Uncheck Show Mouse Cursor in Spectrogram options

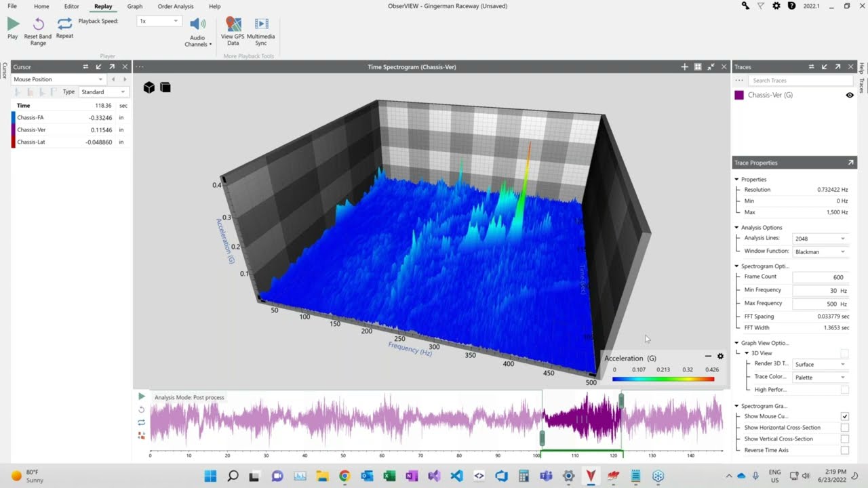tap(844, 416)
